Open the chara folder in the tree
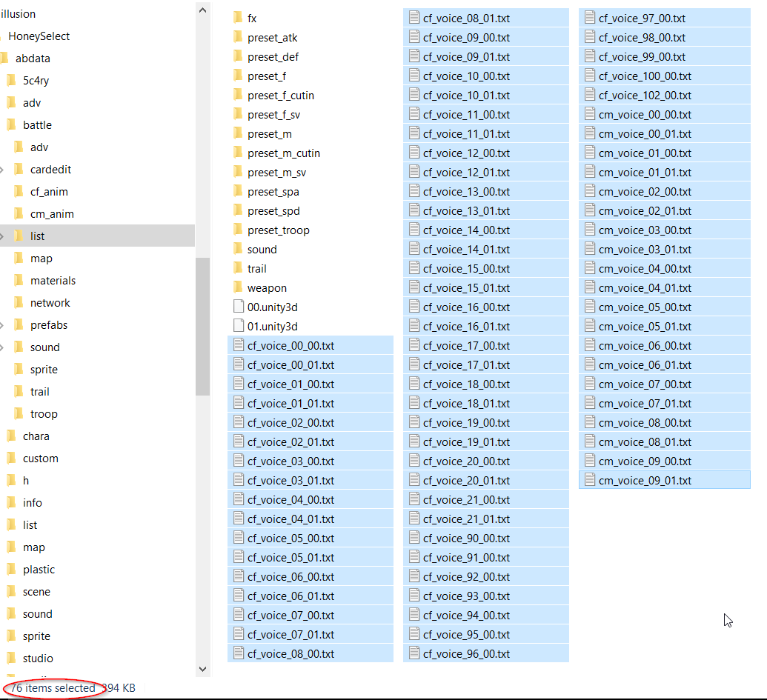The width and height of the screenshot is (767, 700). click(x=36, y=436)
